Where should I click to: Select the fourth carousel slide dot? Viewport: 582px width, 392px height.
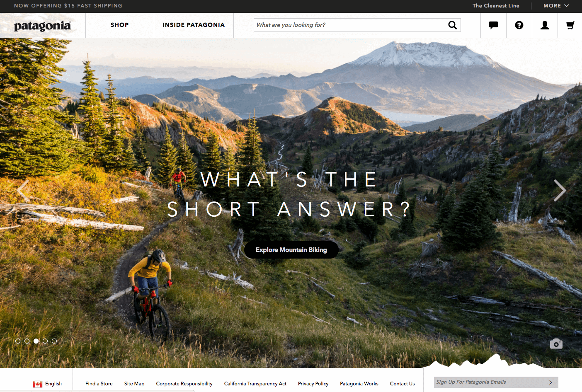[45, 341]
